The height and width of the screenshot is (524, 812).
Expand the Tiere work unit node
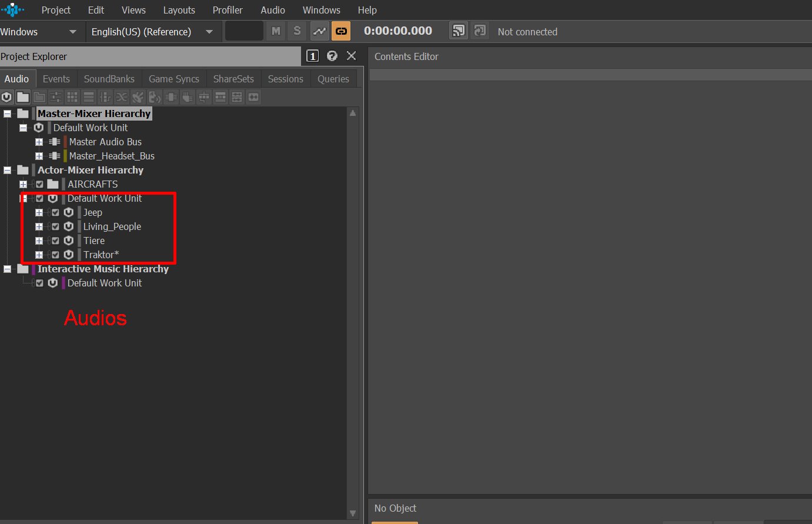click(x=39, y=241)
